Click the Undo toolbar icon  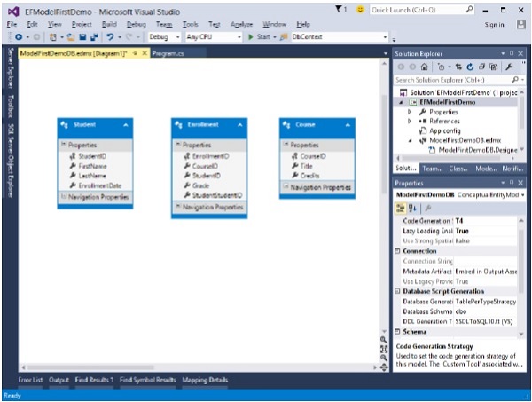pos(107,39)
